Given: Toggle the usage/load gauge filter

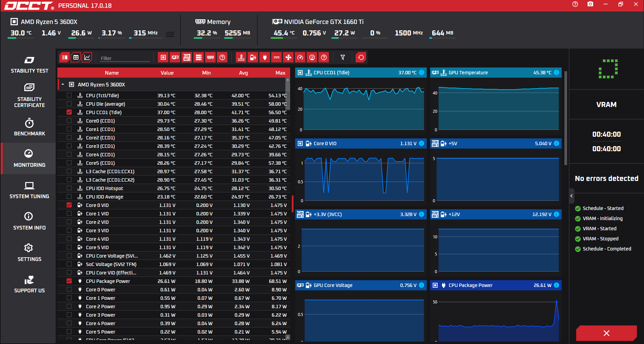Looking at the screenshot, I should pyautogui.click(x=312, y=57).
